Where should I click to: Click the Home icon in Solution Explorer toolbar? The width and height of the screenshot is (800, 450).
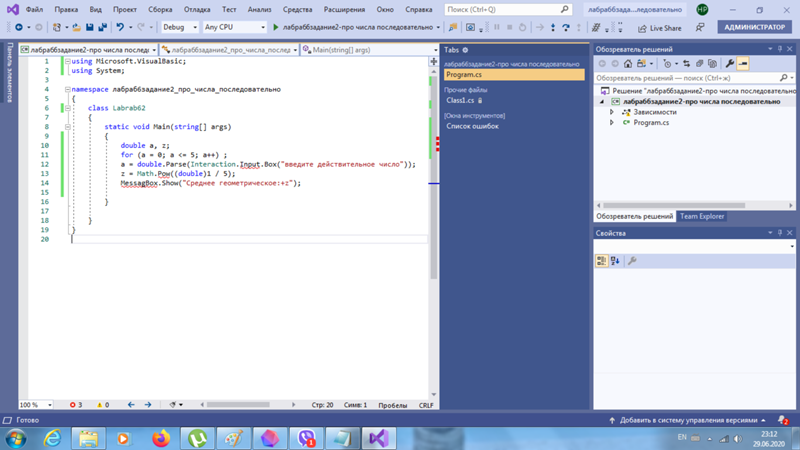pos(628,64)
